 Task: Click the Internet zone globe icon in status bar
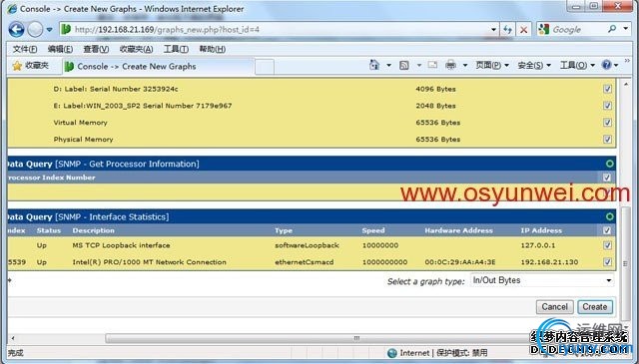pyautogui.click(x=392, y=353)
